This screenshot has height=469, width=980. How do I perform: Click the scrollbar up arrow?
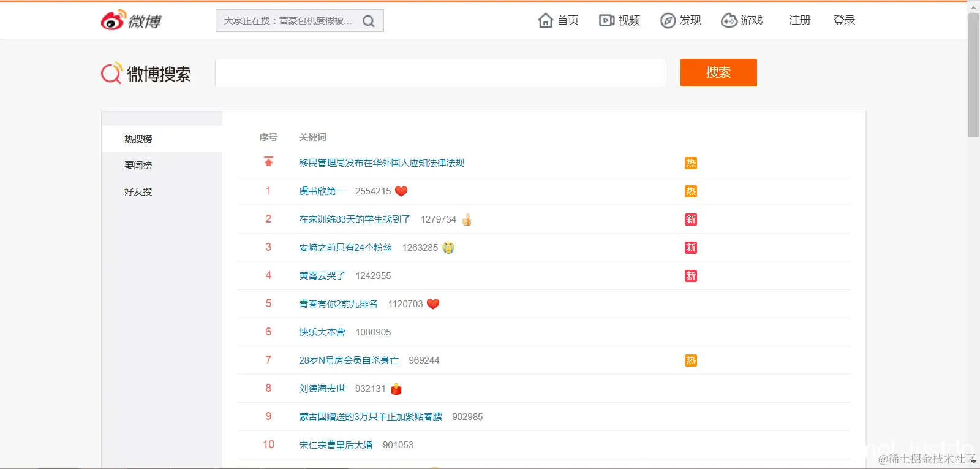pyautogui.click(x=973, y=7)
